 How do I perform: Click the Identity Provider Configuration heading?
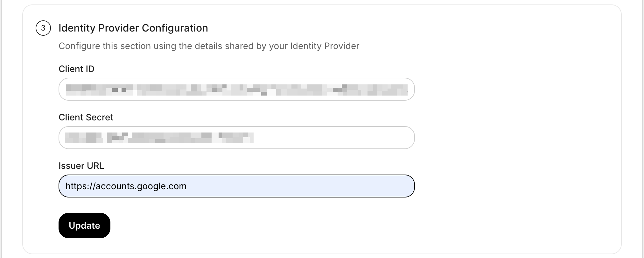(133, 28)
